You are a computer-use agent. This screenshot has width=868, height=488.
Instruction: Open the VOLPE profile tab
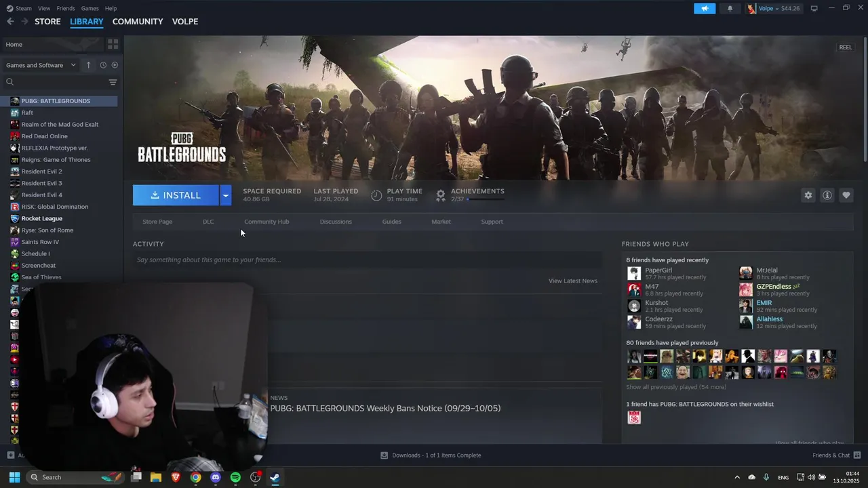(x=185, y=22)
